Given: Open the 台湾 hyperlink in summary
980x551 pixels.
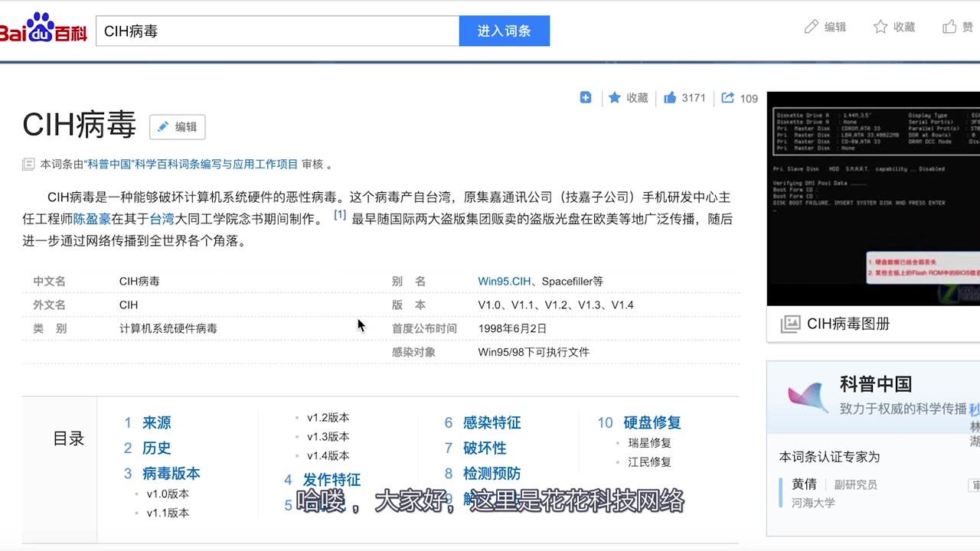Looking at the screenshot, I should [x=162, y=219].
